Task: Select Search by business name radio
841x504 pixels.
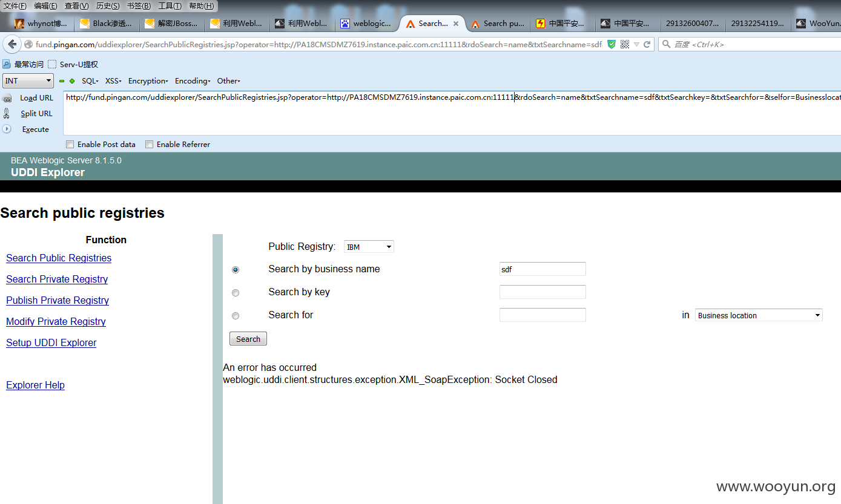Action: (236, 270)
